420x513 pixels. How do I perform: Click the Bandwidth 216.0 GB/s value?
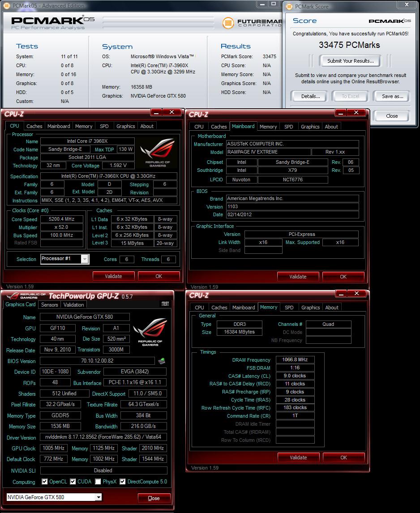pyautogui.click(x=143, y=426)
